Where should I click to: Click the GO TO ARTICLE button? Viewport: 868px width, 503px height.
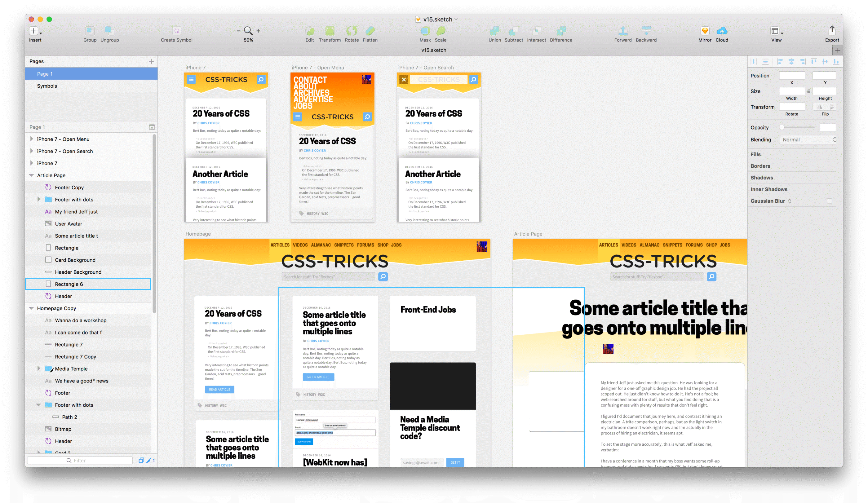point(318,377)
